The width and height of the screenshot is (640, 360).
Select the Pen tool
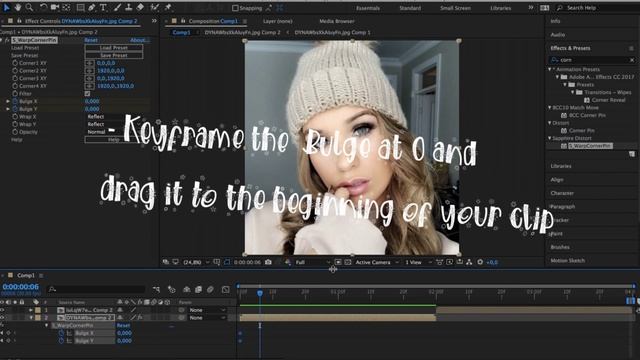point(92,8)
